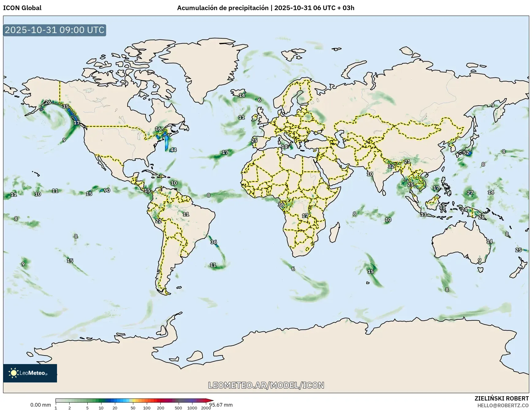Viewport: 532px width, 410px height.
Task: Click the 22 precipitation value over Peru
Action: pos(158,221)
